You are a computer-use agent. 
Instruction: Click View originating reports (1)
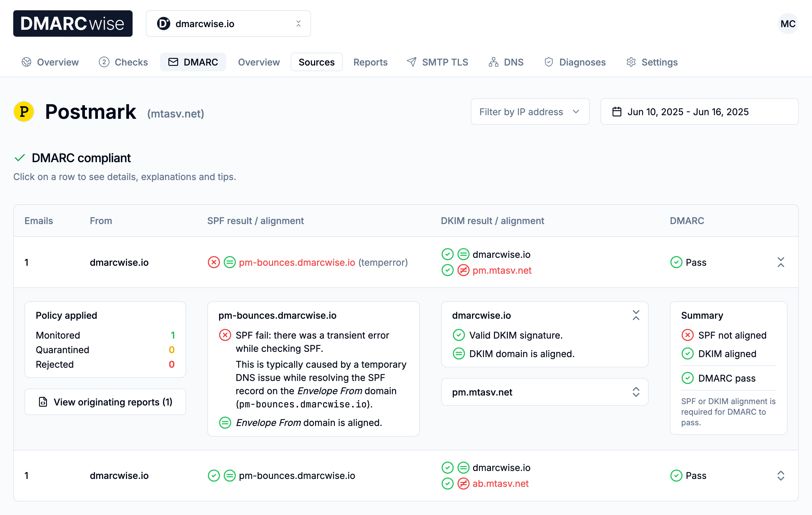(105, 402)
